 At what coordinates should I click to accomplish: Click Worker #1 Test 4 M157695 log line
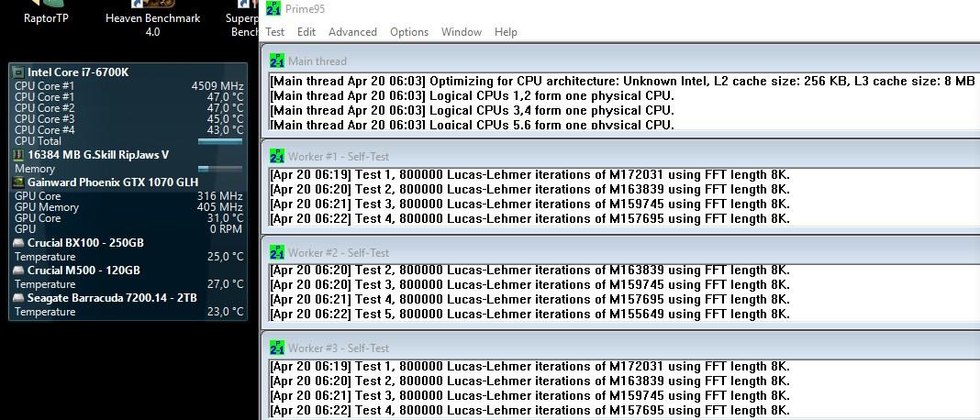click(x=530, y=219)
